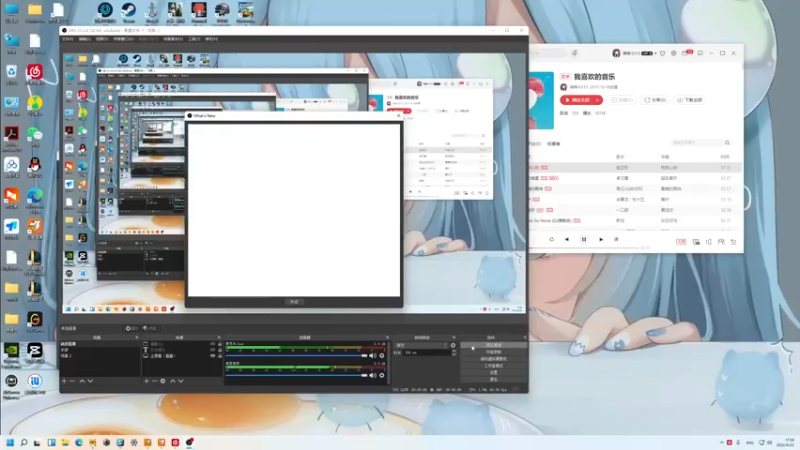Click the playlist search field in music player

pos(701,143)
